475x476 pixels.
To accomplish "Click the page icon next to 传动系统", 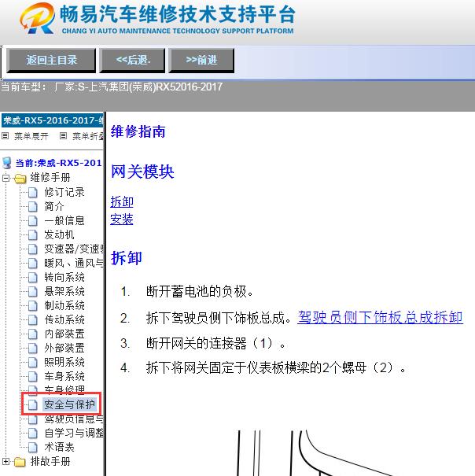I will (32, 320).
